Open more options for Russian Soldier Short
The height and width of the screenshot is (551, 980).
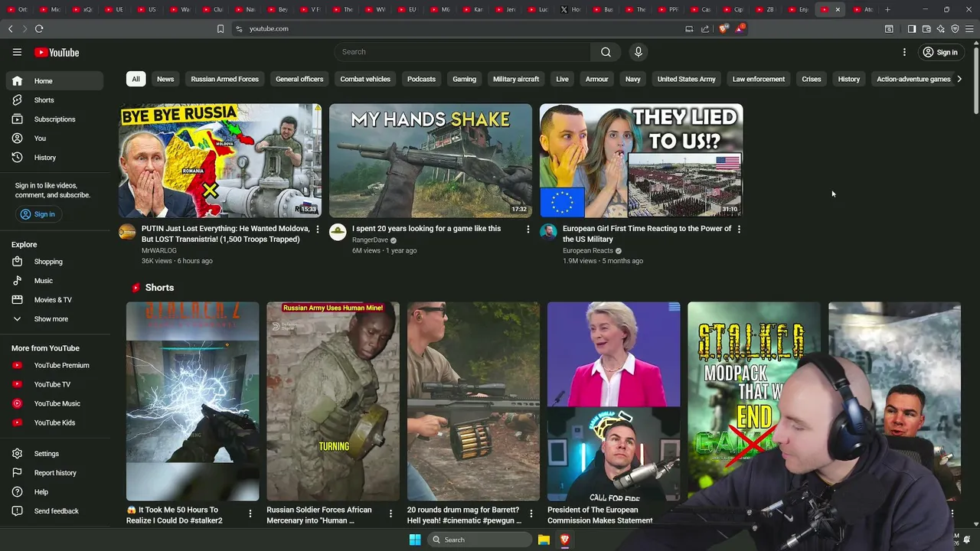click(x=390, y=514)
